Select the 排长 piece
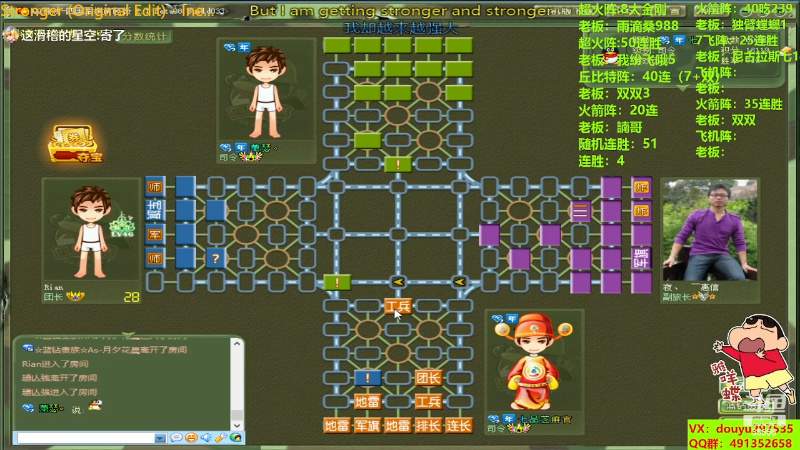The height and width of the screenshot is (450, 800). [428, 425]
